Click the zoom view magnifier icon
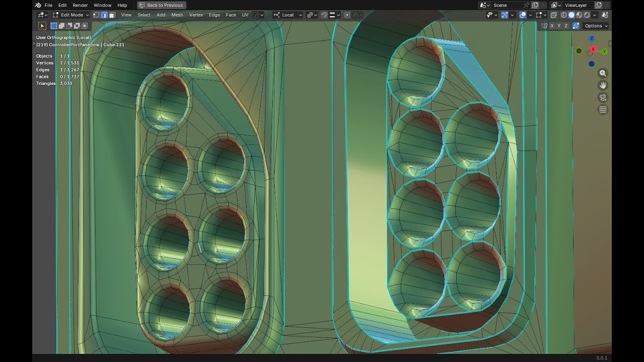Image resolution: width=644 pixels, height=362 pixels. [x=603, y=73]
